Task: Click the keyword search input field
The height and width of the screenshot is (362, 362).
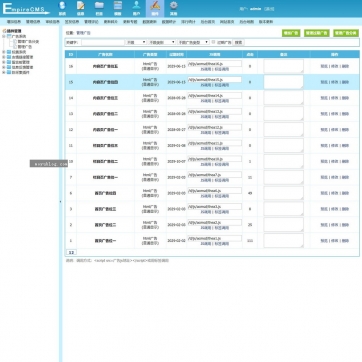Action: click(x=103, y=42)
